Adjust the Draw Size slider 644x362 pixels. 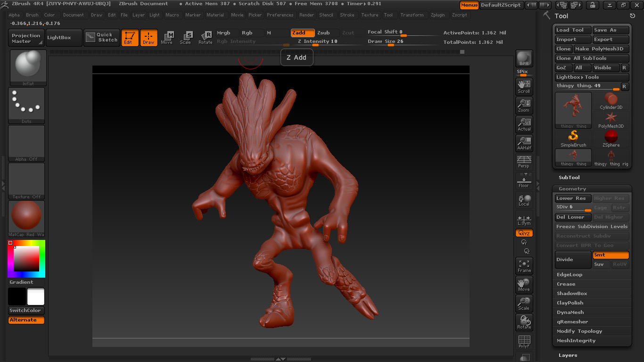[x=404, y=42]
